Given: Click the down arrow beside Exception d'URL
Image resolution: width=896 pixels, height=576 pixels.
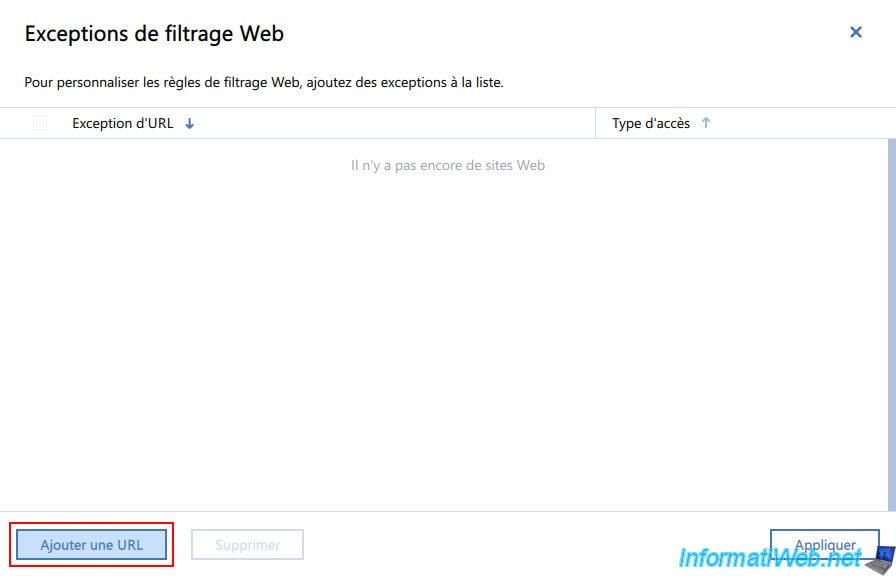Looking at the screenshot, I should [190, 124].
